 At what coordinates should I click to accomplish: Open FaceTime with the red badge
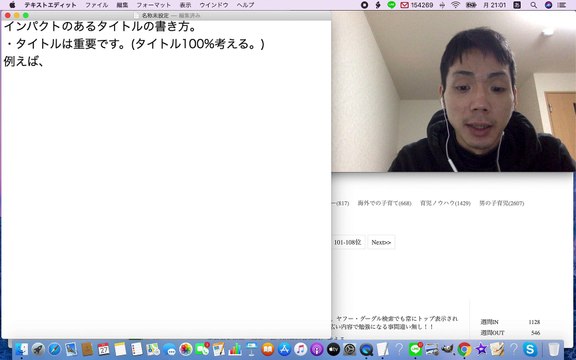[202, 349]
